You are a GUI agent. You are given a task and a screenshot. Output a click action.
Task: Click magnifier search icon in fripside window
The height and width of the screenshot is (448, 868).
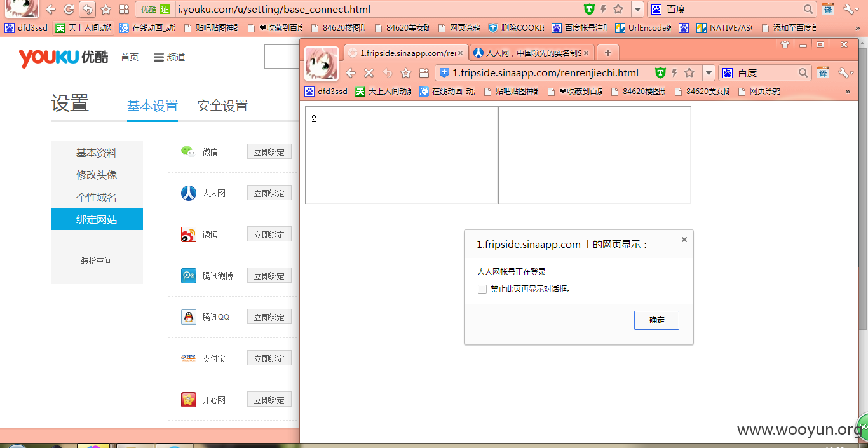[803, 72]
